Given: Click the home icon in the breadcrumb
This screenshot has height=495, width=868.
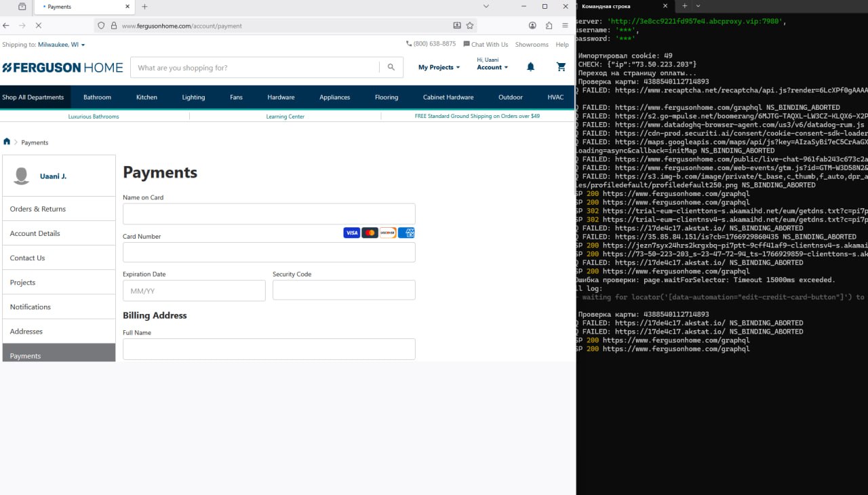Looking at the screenshot, I should [x=7, y=142].
